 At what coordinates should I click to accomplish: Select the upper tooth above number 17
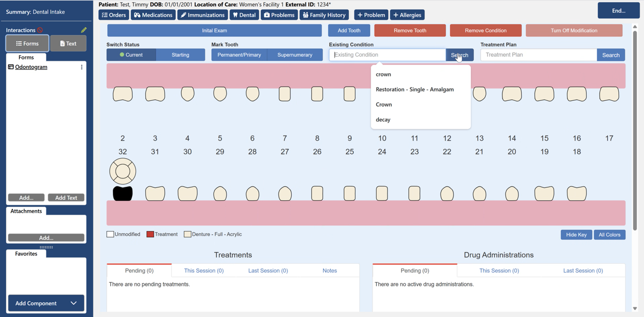(x=609, y=94)
